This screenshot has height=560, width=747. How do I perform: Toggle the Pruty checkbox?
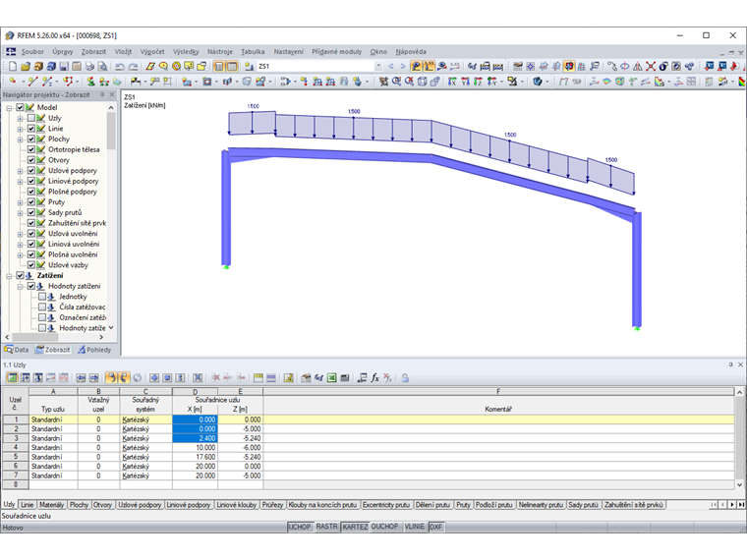pos(31,202)
